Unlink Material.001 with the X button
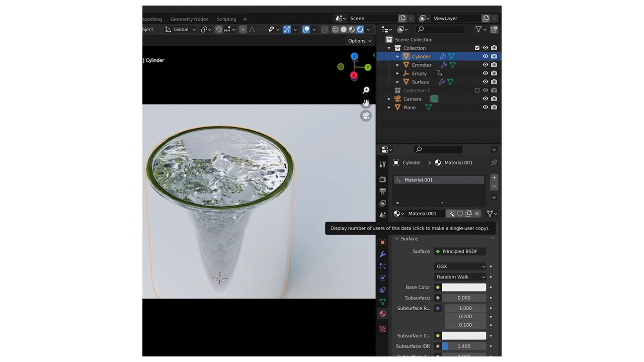 coord(477,214)
